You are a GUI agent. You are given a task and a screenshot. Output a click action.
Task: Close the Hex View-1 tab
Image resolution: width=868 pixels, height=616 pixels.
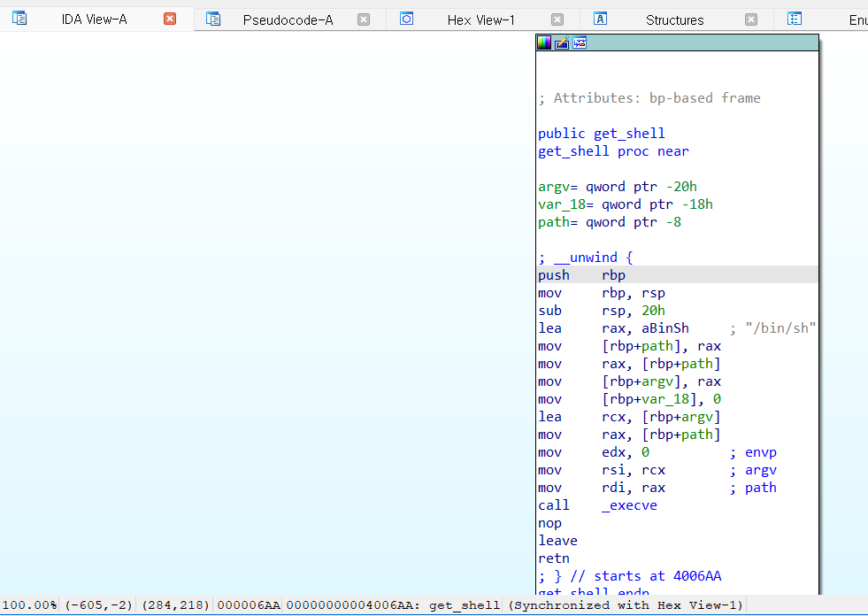557,20
